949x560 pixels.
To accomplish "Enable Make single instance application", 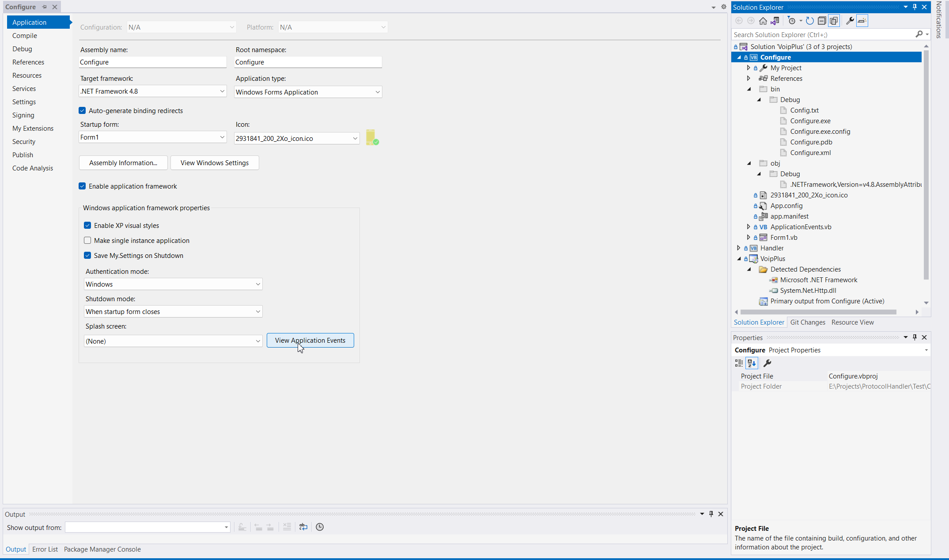I will pos(87,240).
